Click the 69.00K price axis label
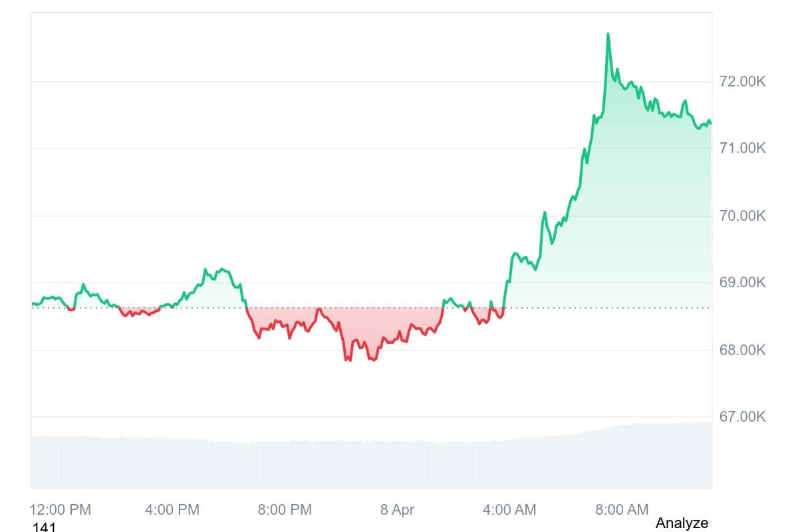 click(x=742, y=283)
